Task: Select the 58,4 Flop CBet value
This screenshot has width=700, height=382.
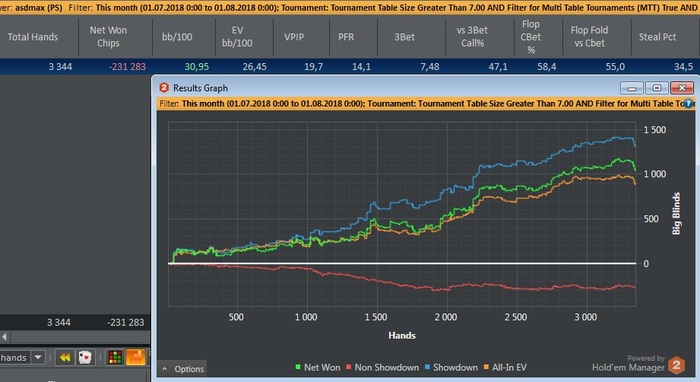Action: (546, 67)
